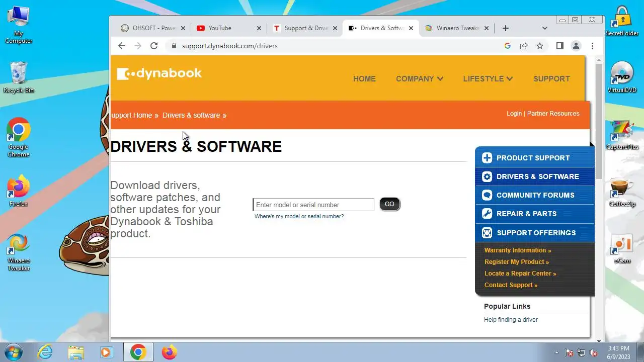This screenshot has height=362, width=644.
Task: Click the Google icon in address bar
Action: coord(508,46)
